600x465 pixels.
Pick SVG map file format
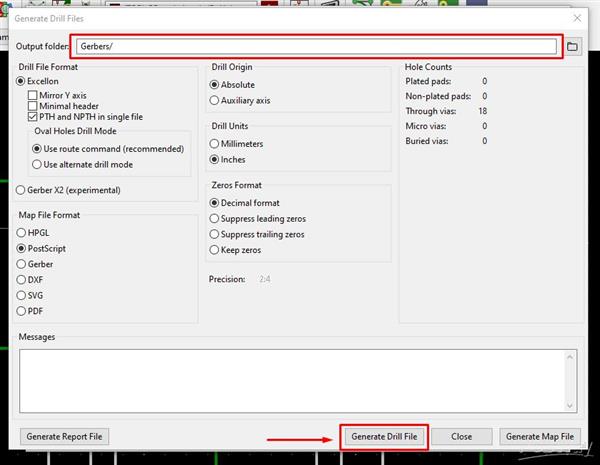(x=23, y=295)
